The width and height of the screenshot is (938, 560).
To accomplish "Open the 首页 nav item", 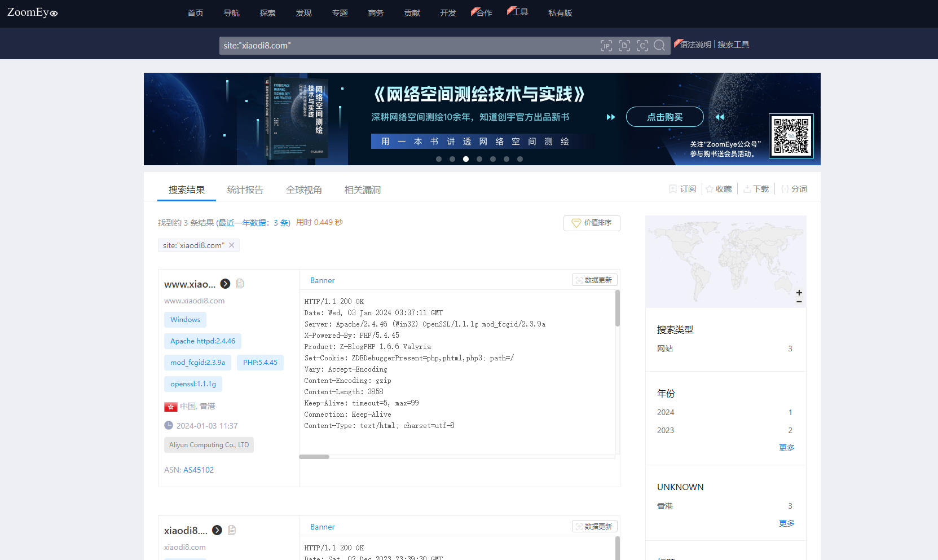I will pos(195,13).
